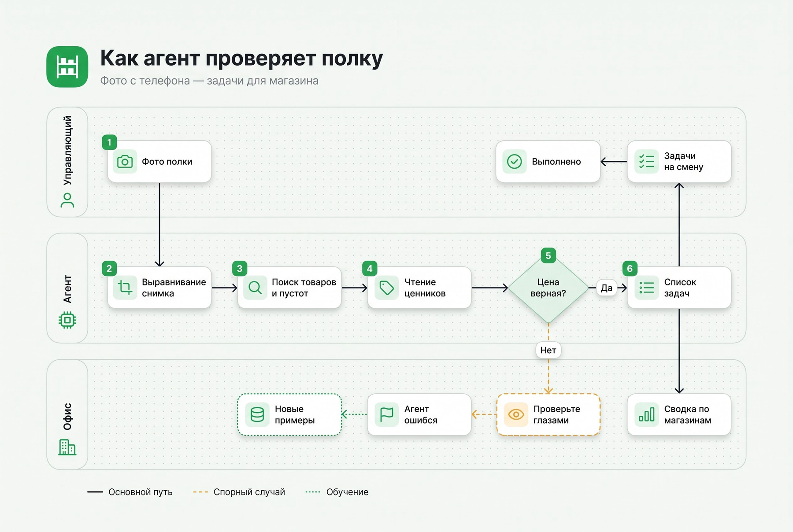Click the Поиск товаров и пустот label
Image resolution: width=793 pixels, height=532 pixels.
click(x=304, y=288)
